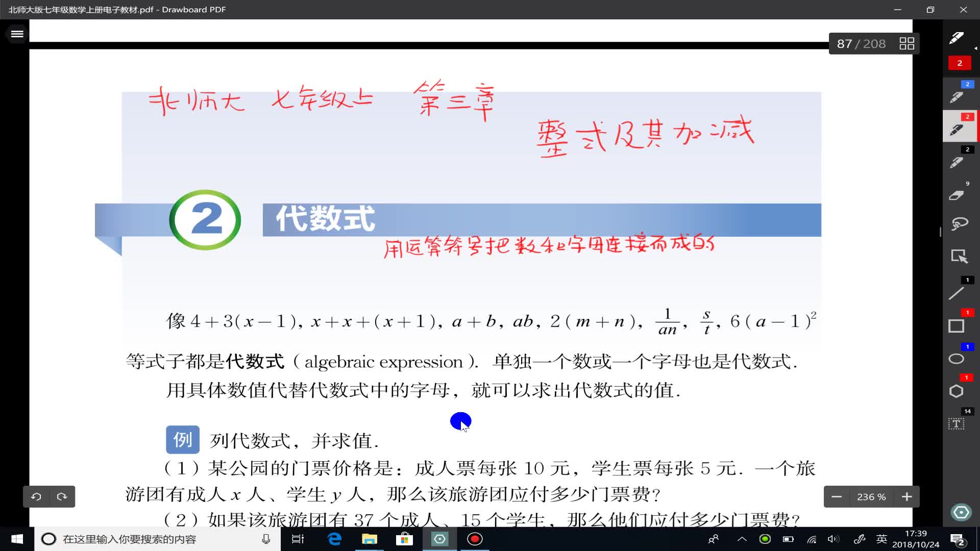Open the page grid overview
The image size is (980, 551).
907,43
